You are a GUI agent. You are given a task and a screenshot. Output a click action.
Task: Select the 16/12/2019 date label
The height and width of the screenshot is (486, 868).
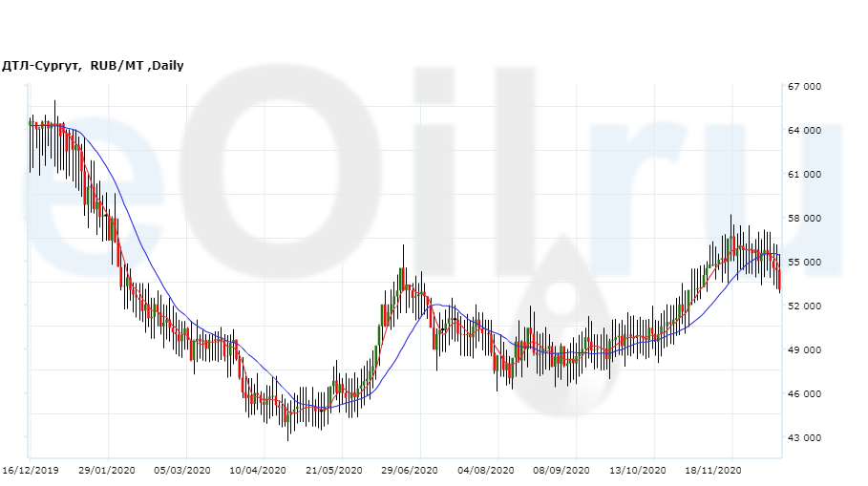point(30,470)
